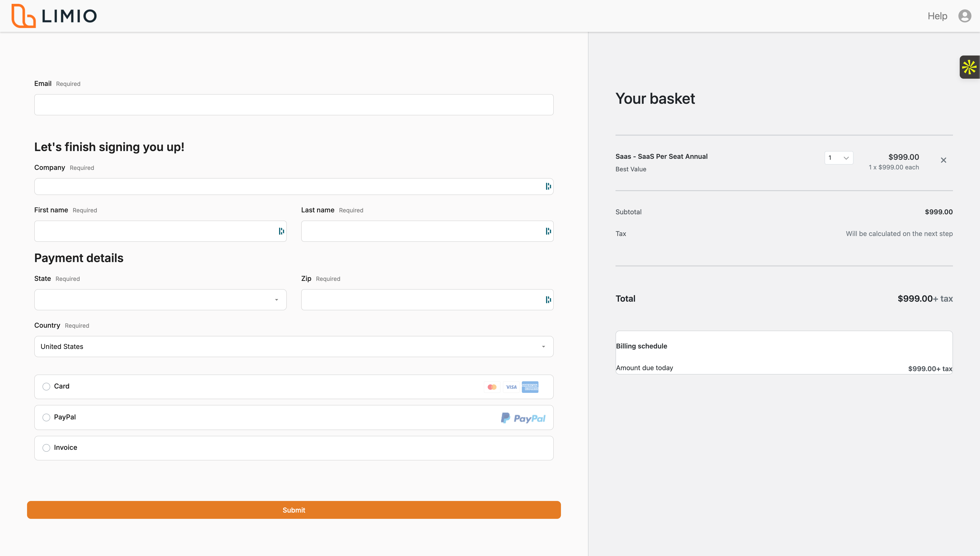Click the Visa logo icon
980x556 pixels.
click(x=511, y=387)
